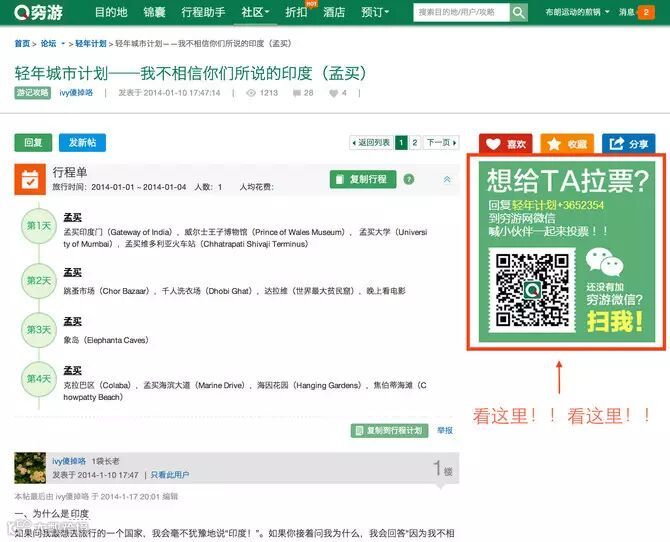Click the green 回复 button
The height and width of the screenshot is (542, 670).
coord(33,142)
